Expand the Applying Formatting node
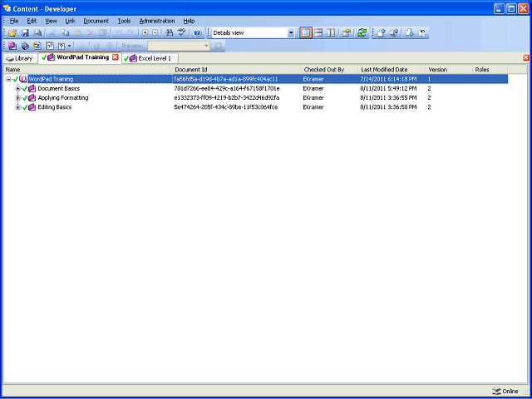Image resolution: width=532 pixels, height=399 pixels. (18, 98)
